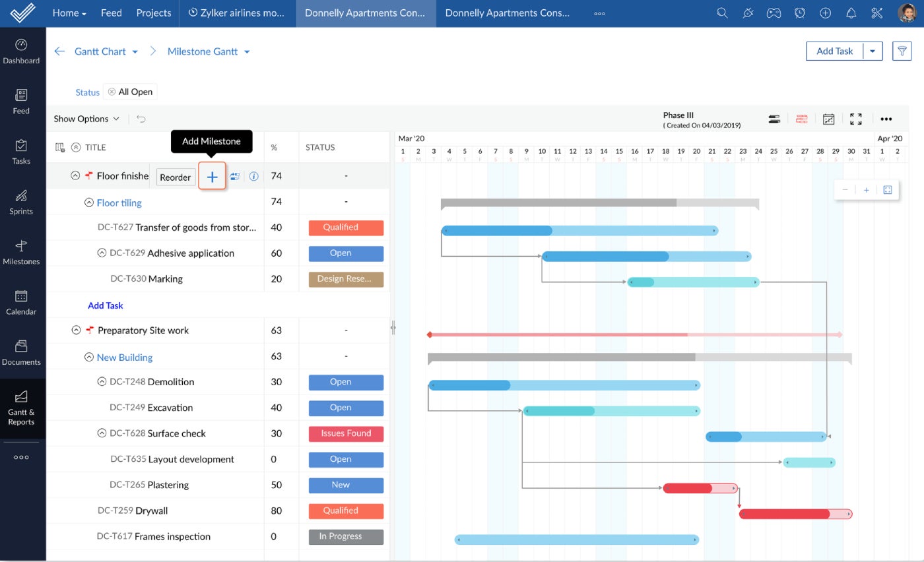This screenshot has height=562, width=924.
Task: Open Documents in the left sidebar
Action: pyautogui.click(x=21, y=353)
